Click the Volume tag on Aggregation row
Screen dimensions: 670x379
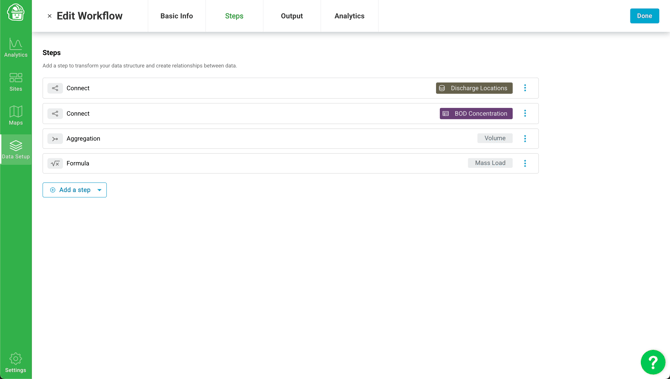(x=495, y=138)
